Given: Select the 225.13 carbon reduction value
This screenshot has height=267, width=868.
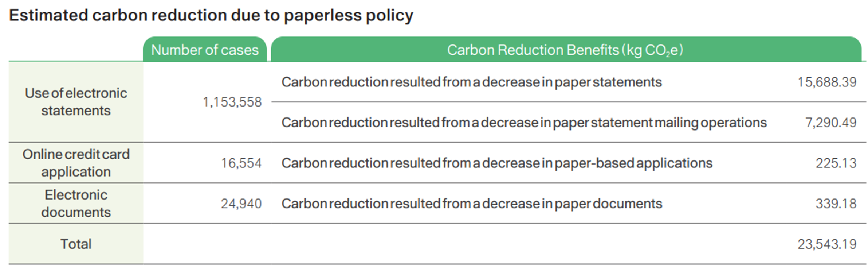Looking at the screenshot, I should pos(836,163).
